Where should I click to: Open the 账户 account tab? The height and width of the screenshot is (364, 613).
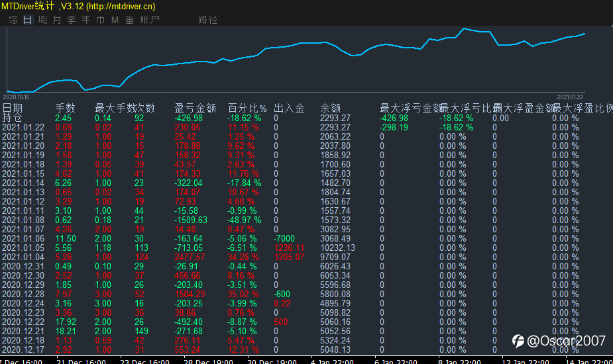[150, 20]
